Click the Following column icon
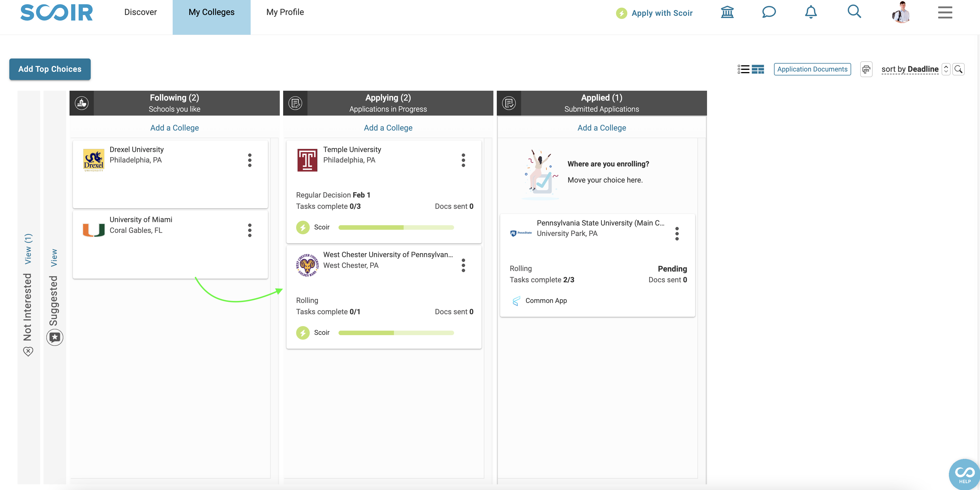 [x=81, y=103]
